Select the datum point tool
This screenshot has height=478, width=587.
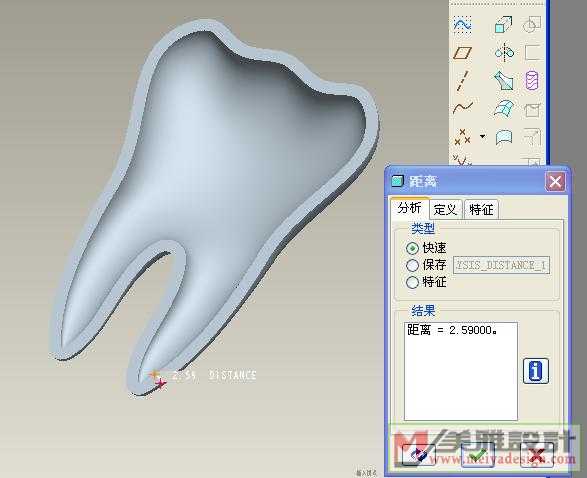(x=462, y=137)
